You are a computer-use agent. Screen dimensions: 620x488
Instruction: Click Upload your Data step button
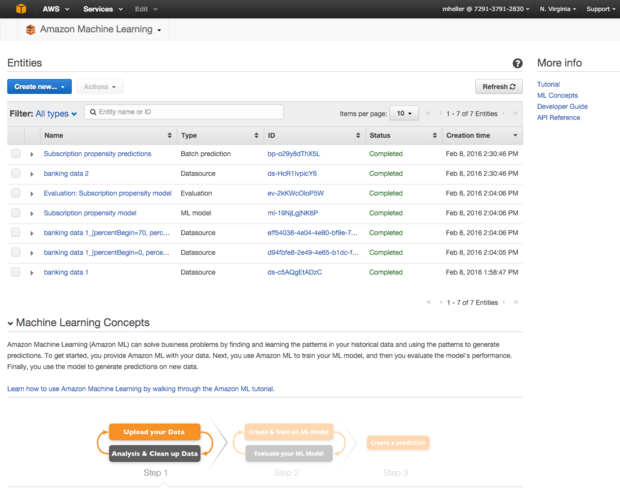click(154, 432)
